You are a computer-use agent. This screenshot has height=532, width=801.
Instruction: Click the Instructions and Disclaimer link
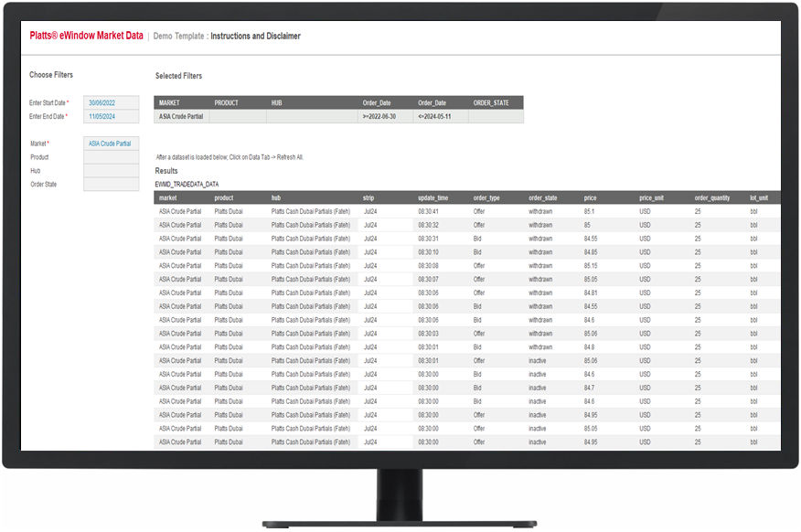255,37
